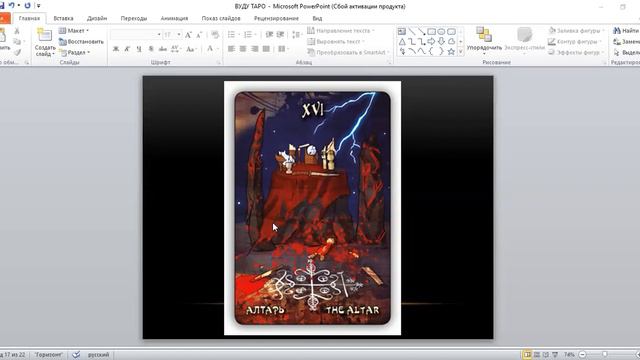Expand the shapes gallery More arrow
This screenshot has width=640, height=360.
point(461,52)
